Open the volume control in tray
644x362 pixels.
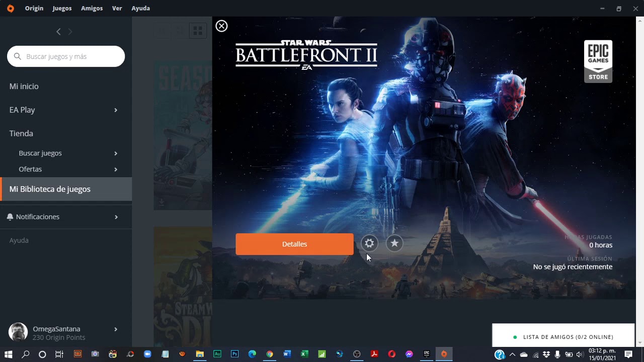580,354
